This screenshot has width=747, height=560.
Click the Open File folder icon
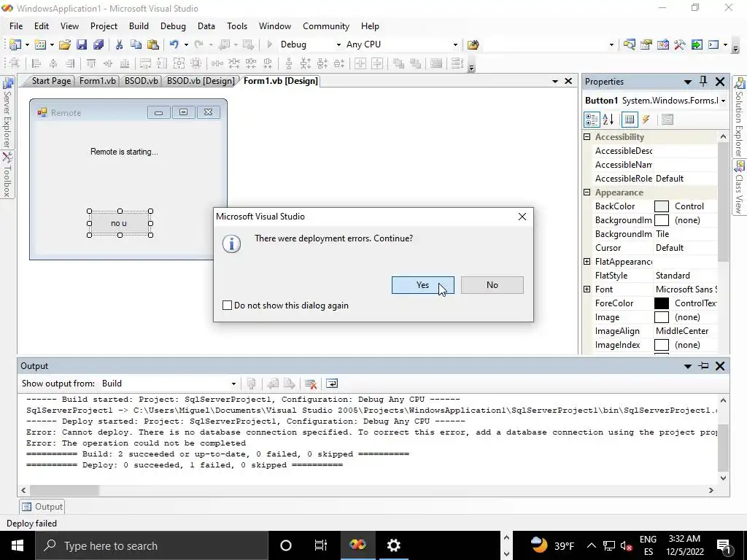coord(64,44)
